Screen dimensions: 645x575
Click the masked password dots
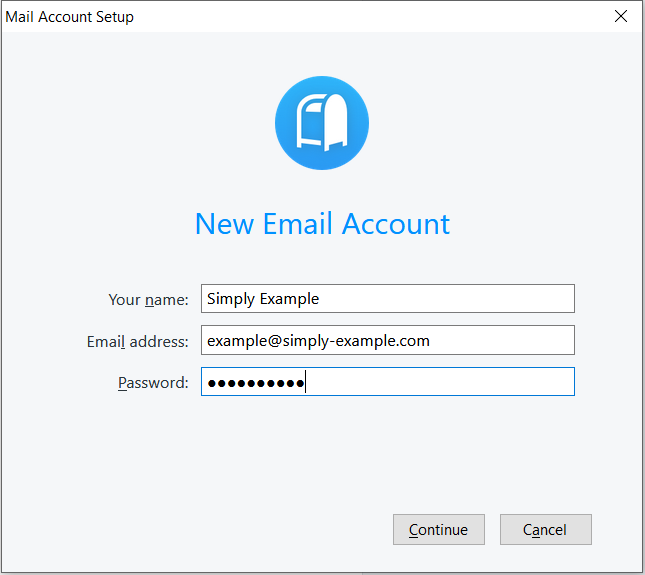255,383
